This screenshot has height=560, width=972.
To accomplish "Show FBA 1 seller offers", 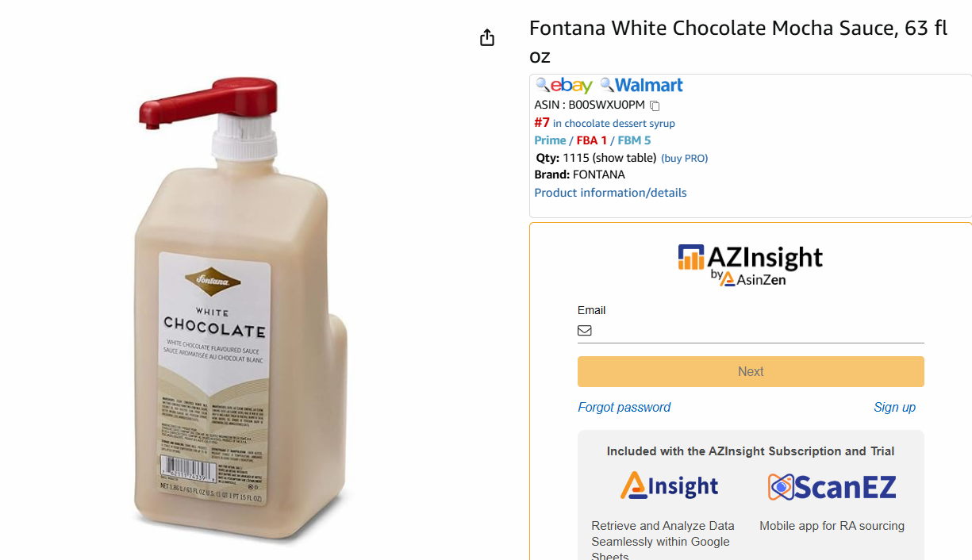I will (592, 140).
